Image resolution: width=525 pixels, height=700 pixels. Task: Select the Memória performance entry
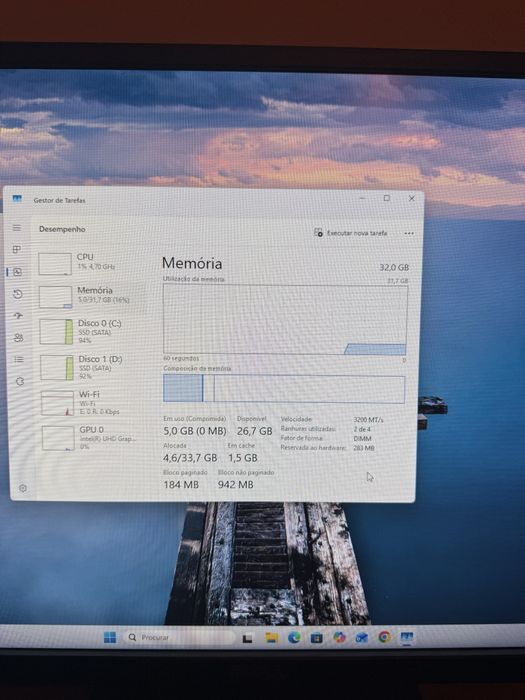(x=89, y=297)
